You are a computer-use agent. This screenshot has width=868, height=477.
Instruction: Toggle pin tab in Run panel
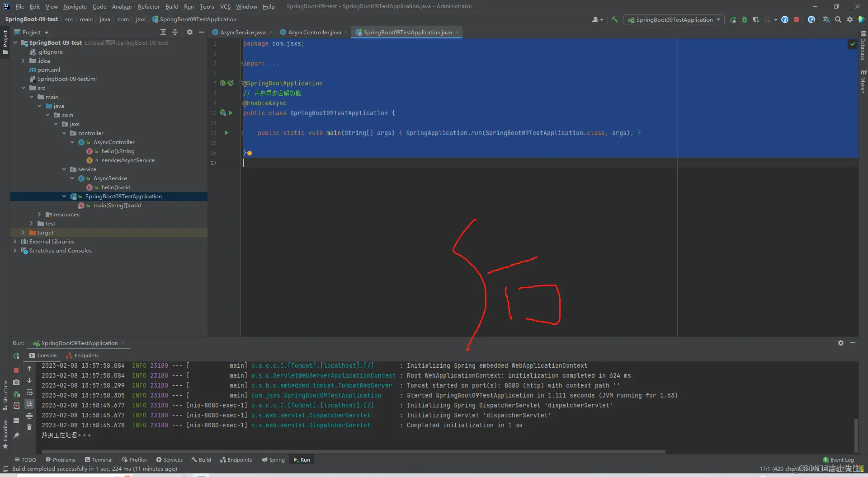click(x=16, y=435)
